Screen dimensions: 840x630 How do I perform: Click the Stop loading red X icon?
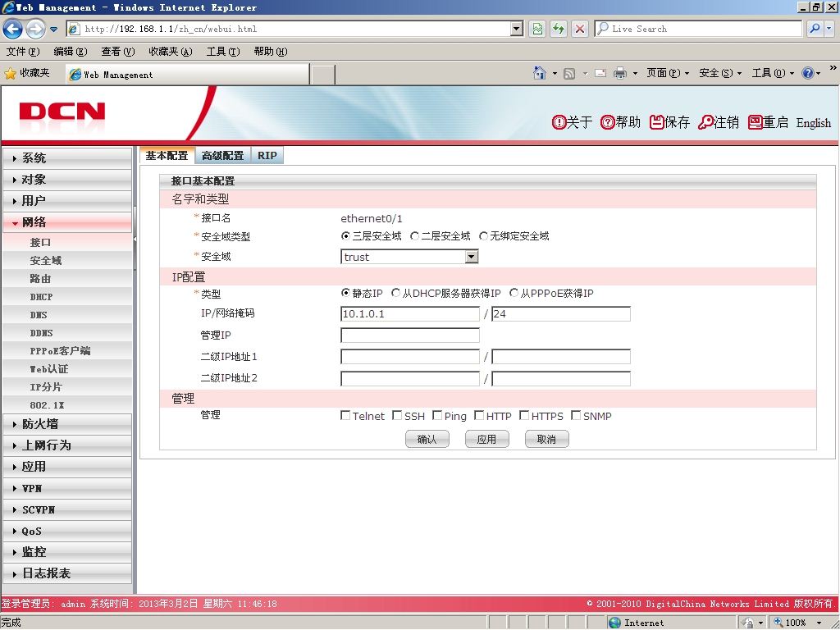[x=580, y=29]
